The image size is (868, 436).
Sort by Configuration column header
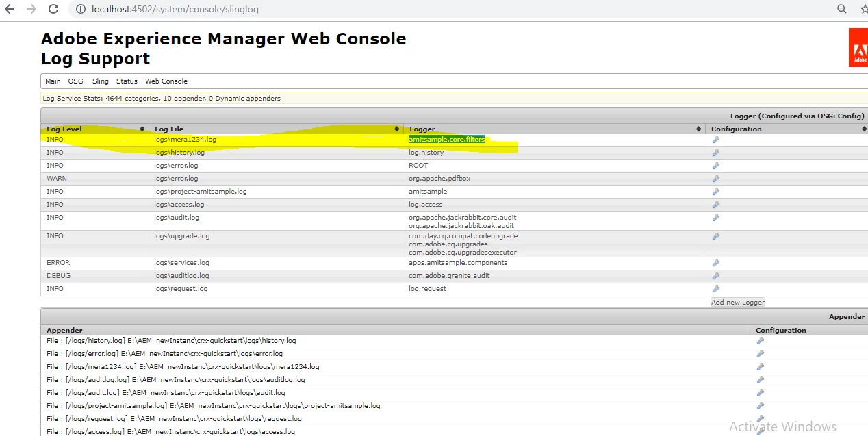pyautogui.click(x=787, y=129)
